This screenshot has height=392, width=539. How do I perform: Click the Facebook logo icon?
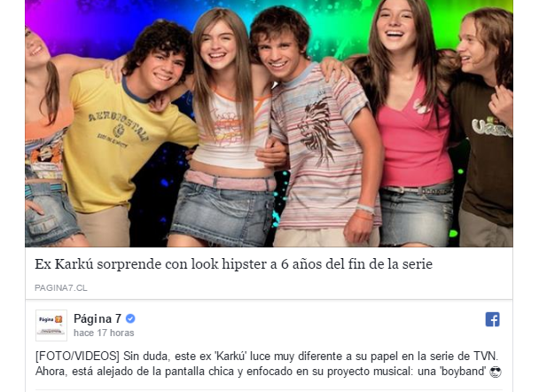(x=492, y=319)
